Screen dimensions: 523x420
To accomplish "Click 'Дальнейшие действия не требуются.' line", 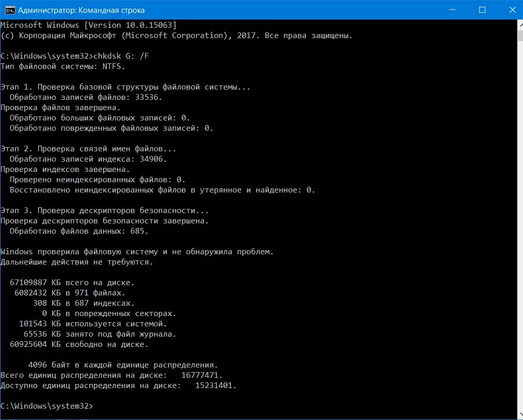I will tap(77, 262).
